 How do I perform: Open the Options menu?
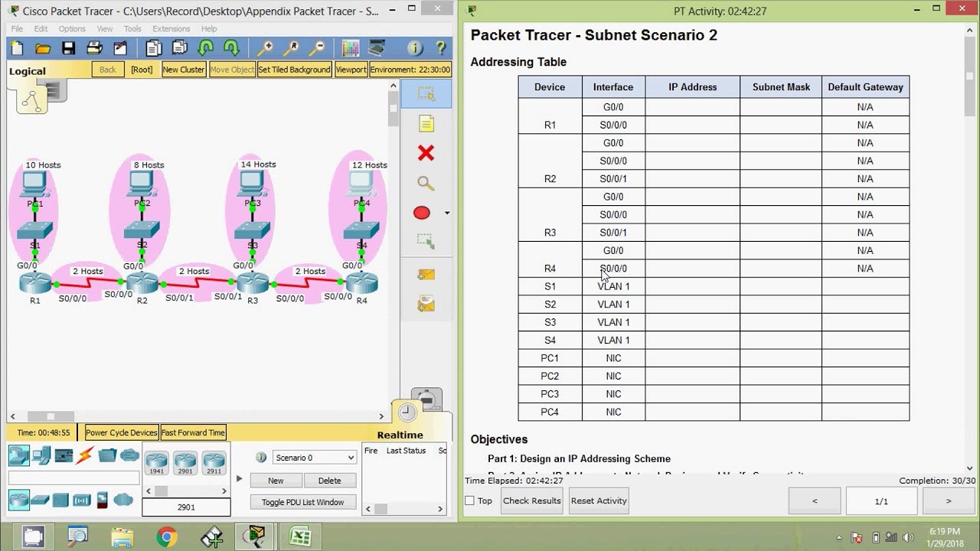[72, 29]
